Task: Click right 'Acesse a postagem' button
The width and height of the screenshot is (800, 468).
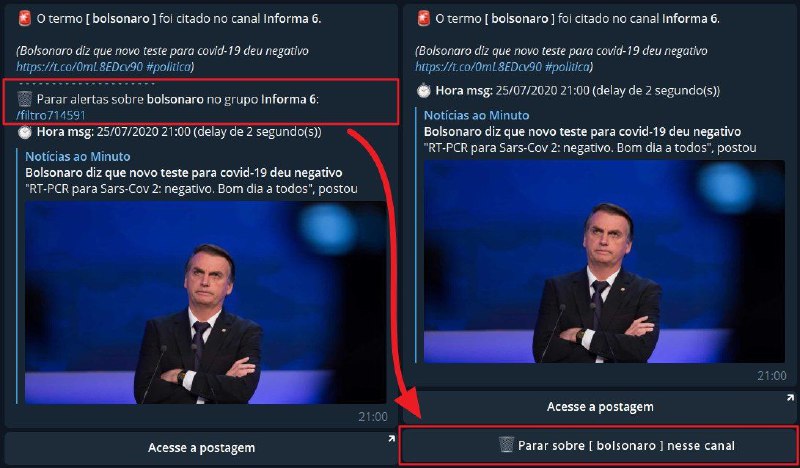Action: point(600,407)
